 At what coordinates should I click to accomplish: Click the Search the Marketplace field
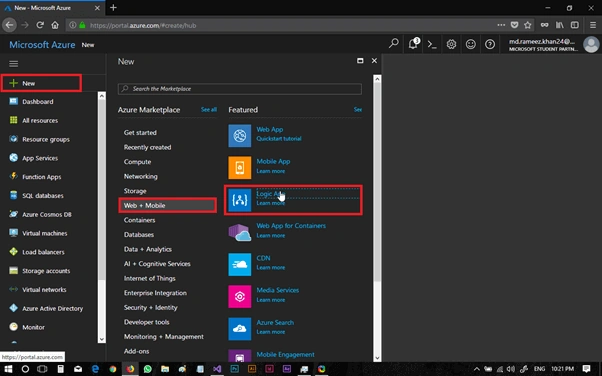240,89
